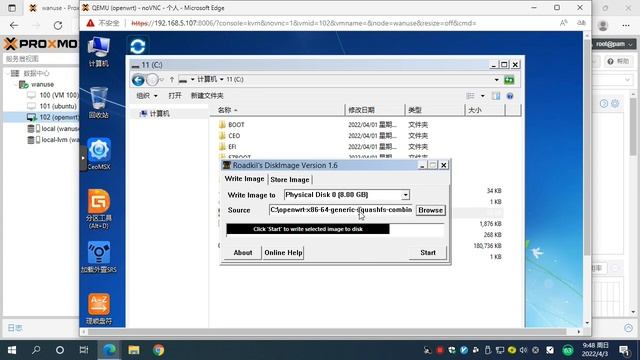Open the view options dropdown arrow in explorer
This screenshot has width=640, height=360.
(482, 96)
